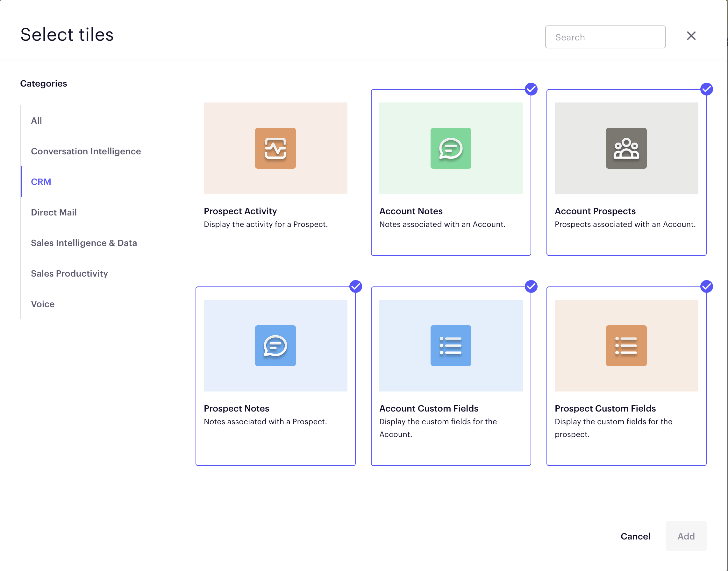This screenshot has width=728, height=571.
Task: Click the Prospect Custom Fields list icon
Action: [626, 345]
